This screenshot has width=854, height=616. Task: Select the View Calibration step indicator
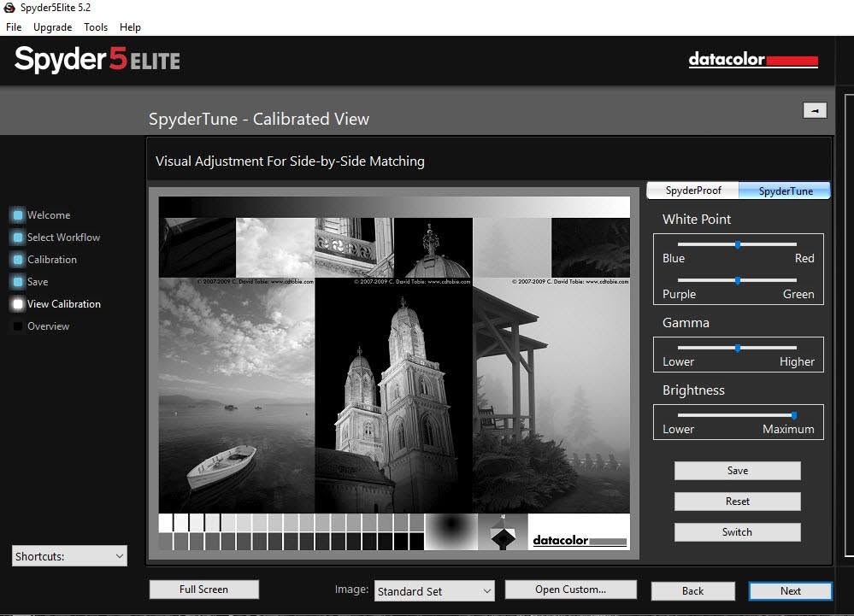(x=18, y=304)
